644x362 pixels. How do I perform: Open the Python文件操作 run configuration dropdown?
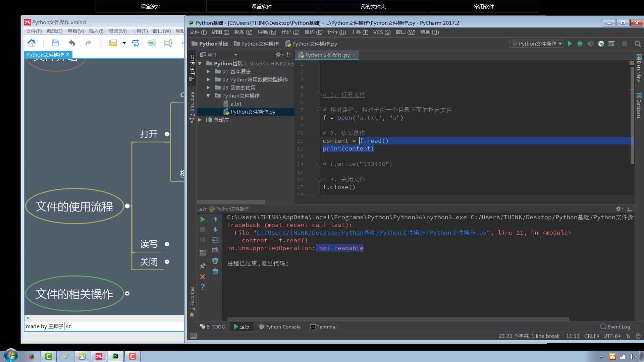point(537,44)
